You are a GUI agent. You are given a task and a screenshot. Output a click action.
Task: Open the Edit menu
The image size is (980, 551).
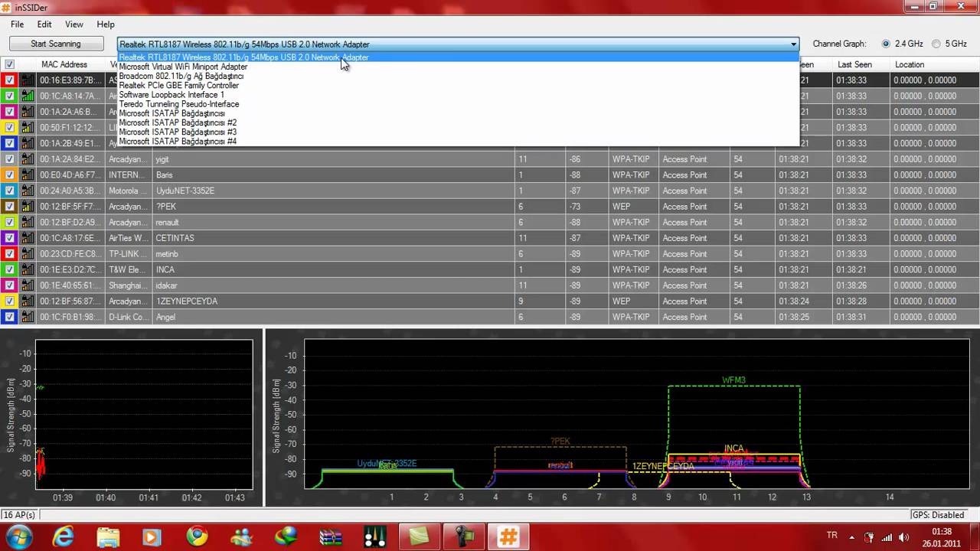(x=44, y=24)
